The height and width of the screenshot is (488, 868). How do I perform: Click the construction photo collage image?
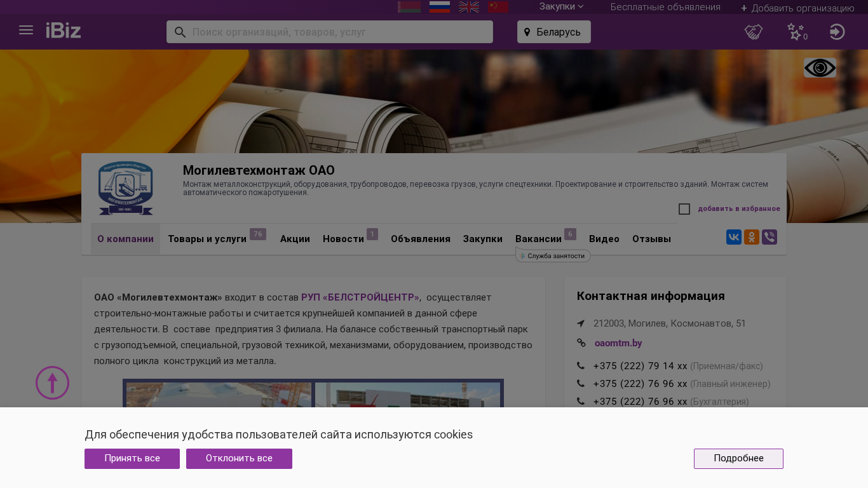(x=313, y=393)
